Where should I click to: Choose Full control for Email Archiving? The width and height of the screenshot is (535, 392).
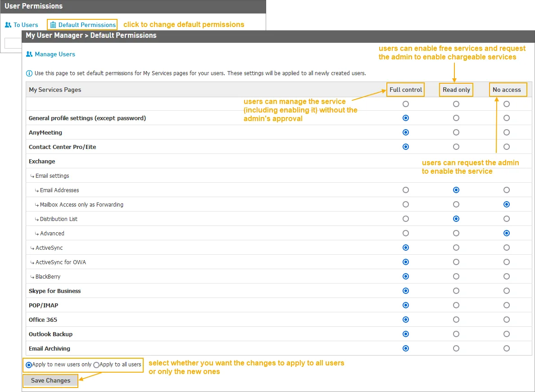pos(405,348)
